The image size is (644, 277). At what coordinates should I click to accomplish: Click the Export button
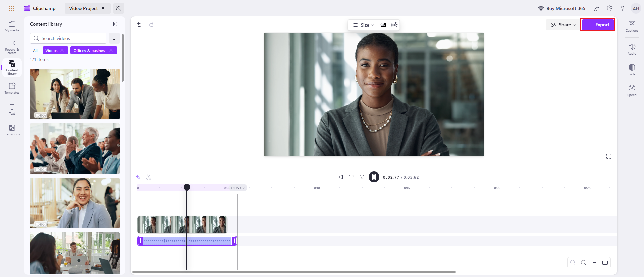pyautogui.click(x=598, y=25)
